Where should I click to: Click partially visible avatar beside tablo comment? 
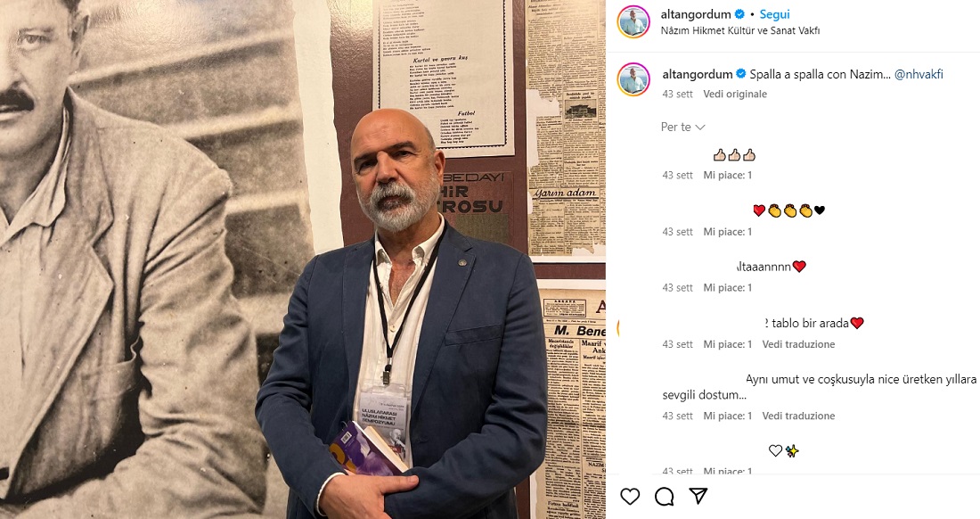[x=619, y=327]
